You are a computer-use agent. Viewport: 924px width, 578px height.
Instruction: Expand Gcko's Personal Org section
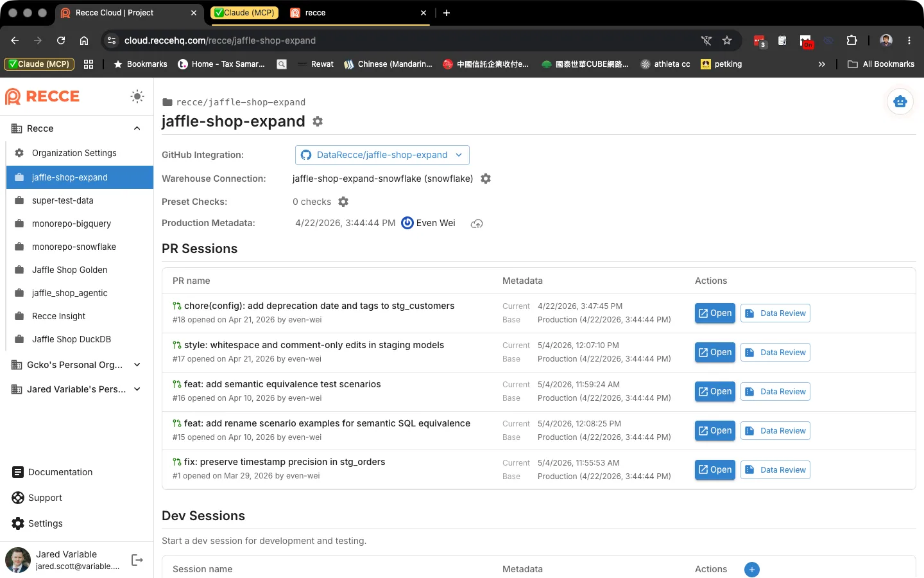[x=137, y=365]
